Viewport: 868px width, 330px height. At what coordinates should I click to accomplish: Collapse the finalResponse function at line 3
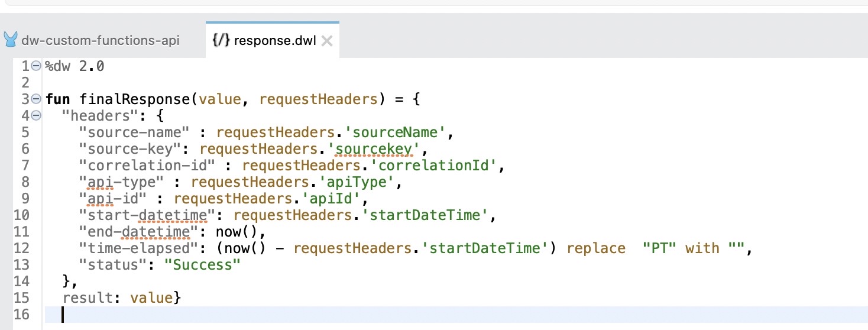coord(37,99)
